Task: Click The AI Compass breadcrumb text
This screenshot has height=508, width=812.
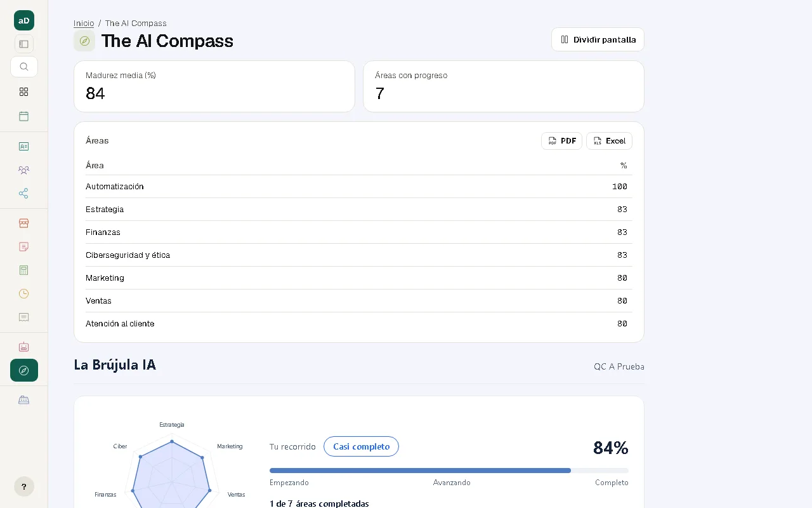Action: (136, 23)
